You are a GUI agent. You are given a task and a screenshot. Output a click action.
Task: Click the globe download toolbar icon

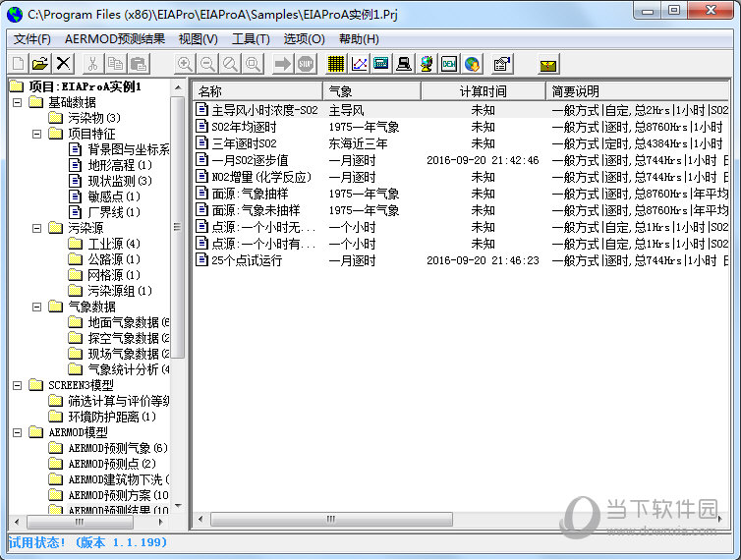point(472,64)
